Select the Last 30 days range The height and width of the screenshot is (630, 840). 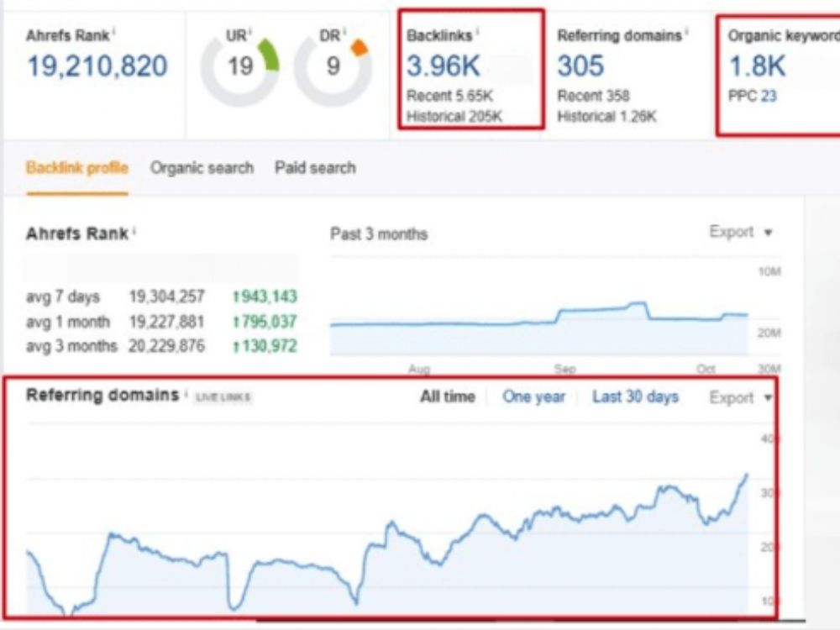635,397
